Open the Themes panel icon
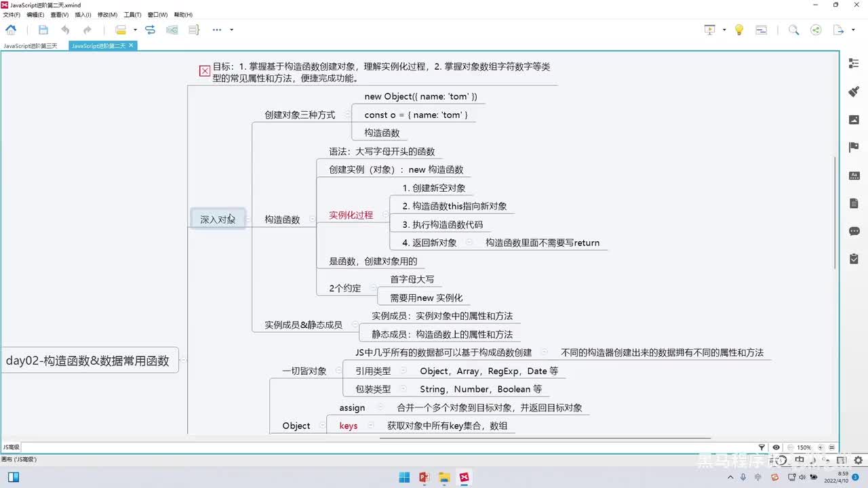 pos(854,176)
